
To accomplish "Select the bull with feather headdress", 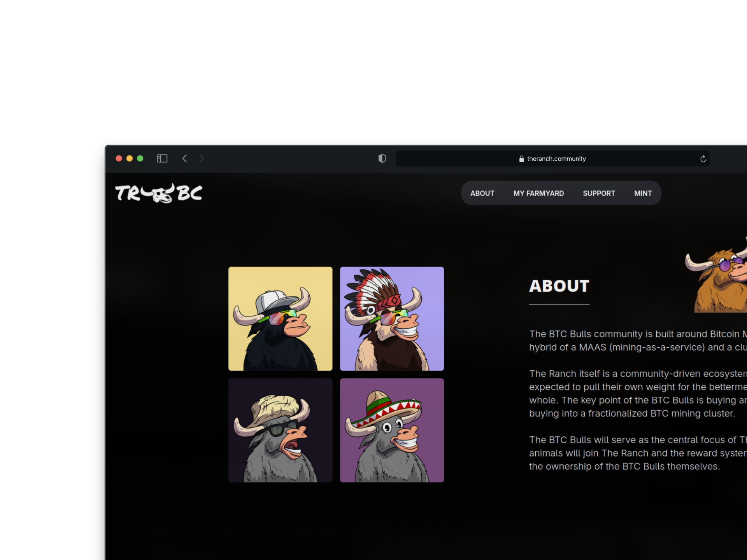I will 392,318.
